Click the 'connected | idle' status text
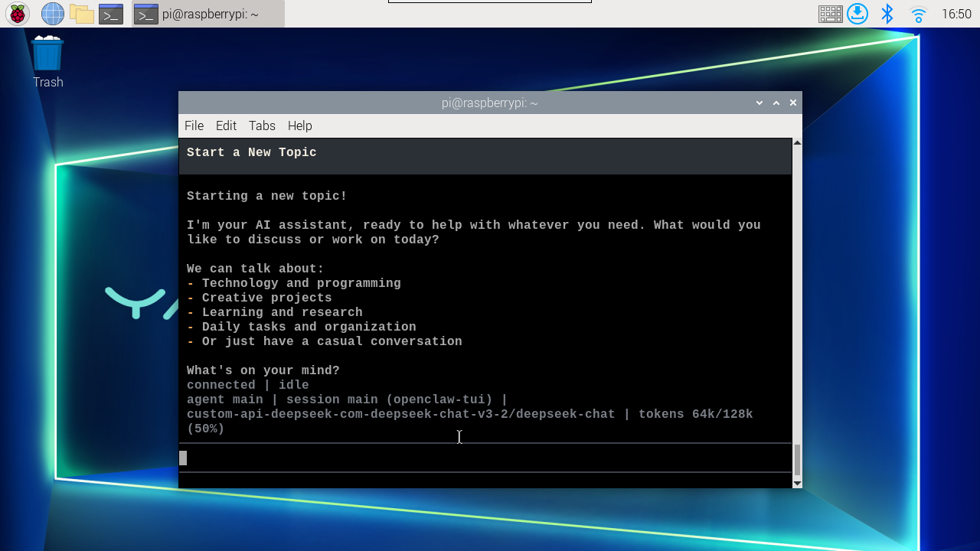 pyautogui.click(x=248, y=385)
